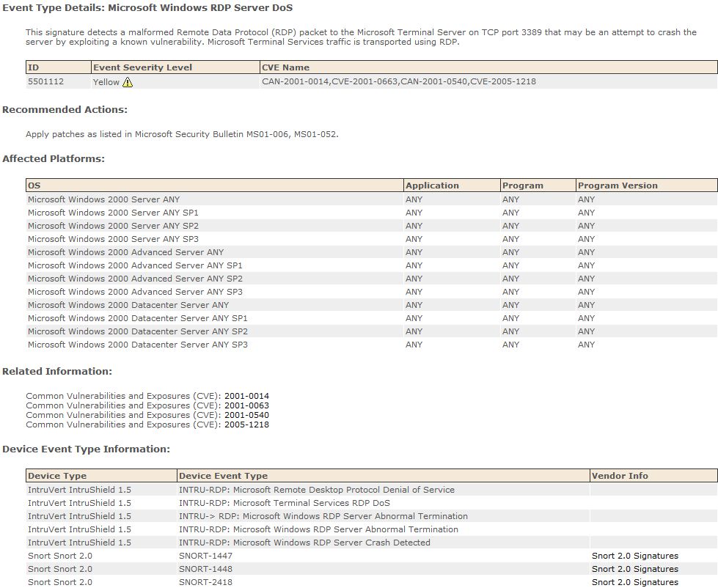This screenshot has width=718, height=588.
Task: Click IntruVert IntruShield 1.5 in the Crash Detected row
Action: [x=79, y=543]
